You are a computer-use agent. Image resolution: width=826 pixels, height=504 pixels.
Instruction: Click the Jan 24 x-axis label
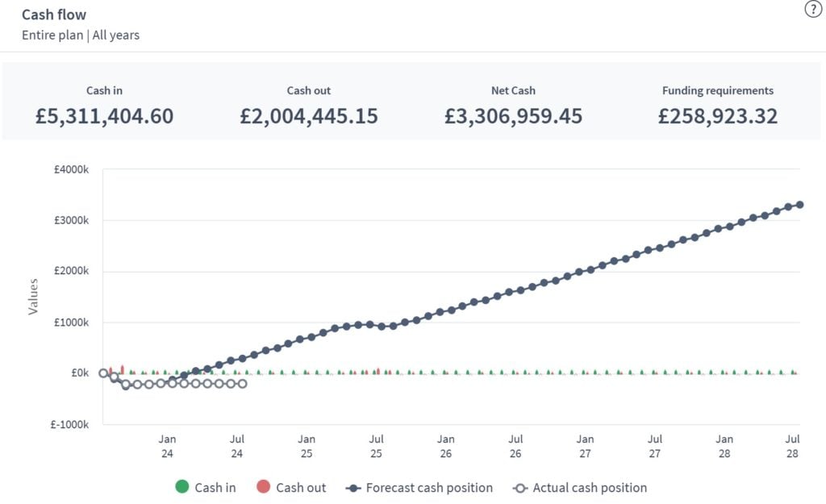click(x=167, y=446)
